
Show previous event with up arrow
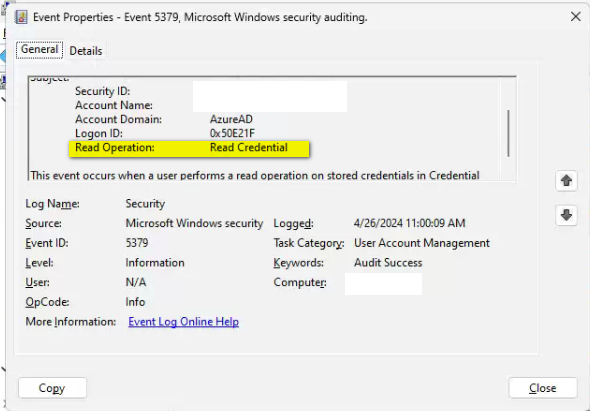[x=566, y=181]
